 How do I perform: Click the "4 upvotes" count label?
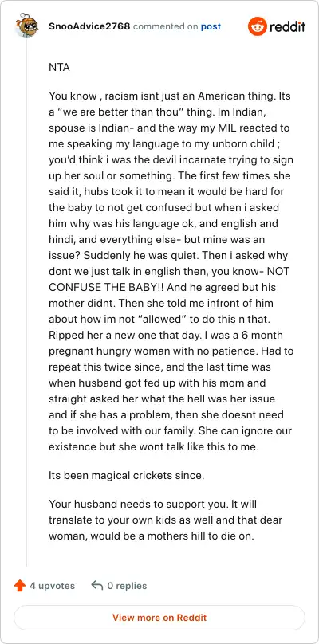point(52,586)
